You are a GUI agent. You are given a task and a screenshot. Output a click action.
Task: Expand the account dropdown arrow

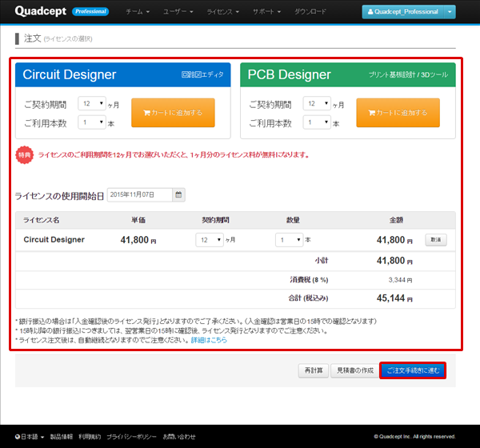(x=450, y=12)
